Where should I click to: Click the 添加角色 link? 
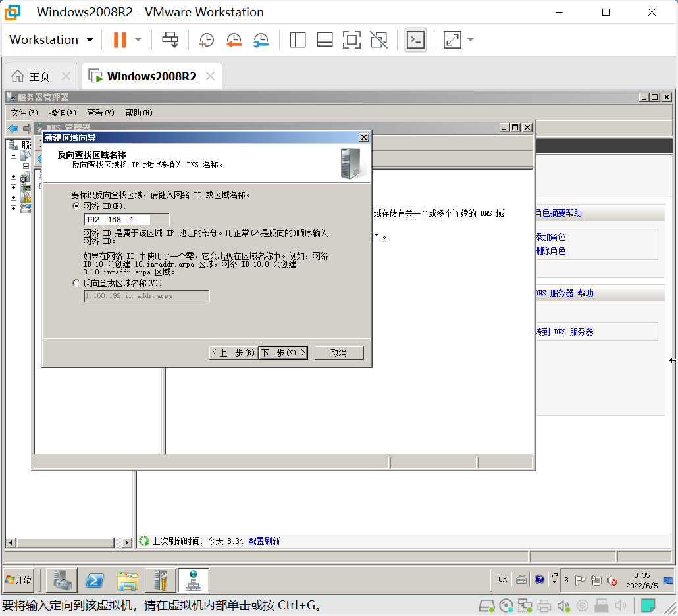click(x=551, y=238)
